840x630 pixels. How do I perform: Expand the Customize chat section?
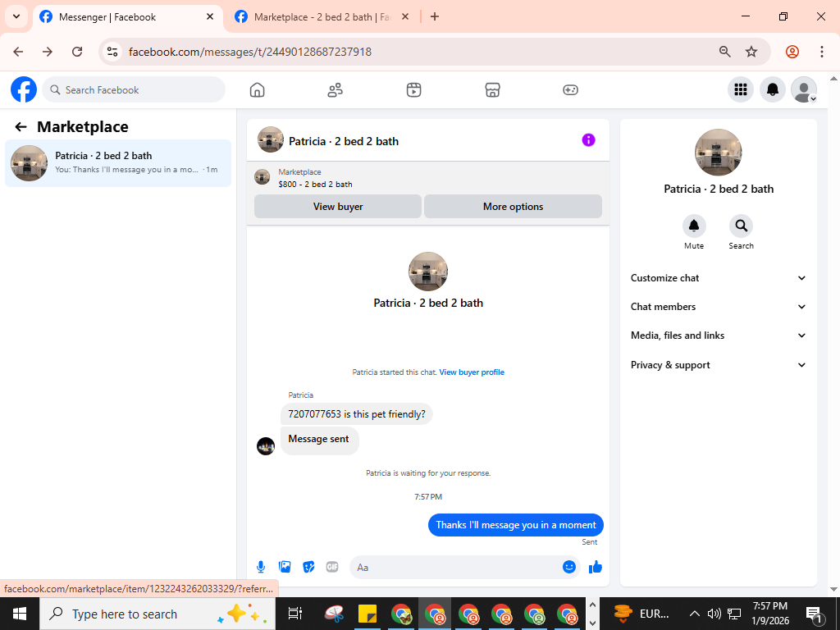(x=719, y=278)
